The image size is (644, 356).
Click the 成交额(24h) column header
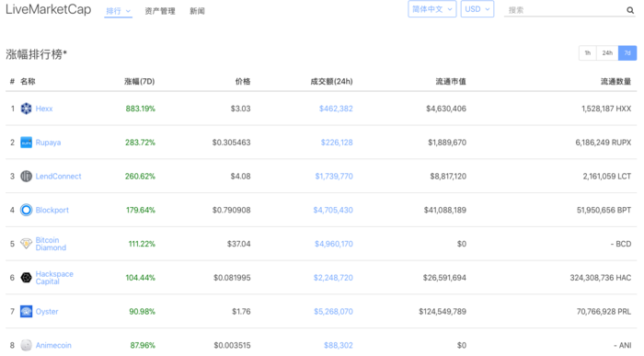[331, 81]
